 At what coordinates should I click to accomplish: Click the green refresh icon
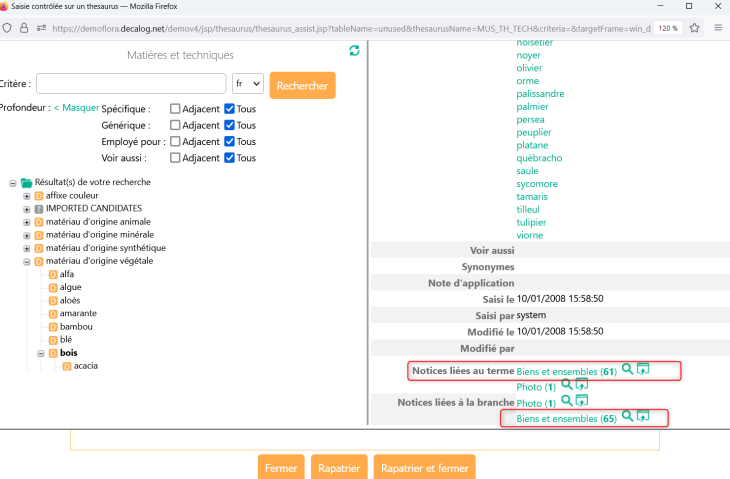354,51
